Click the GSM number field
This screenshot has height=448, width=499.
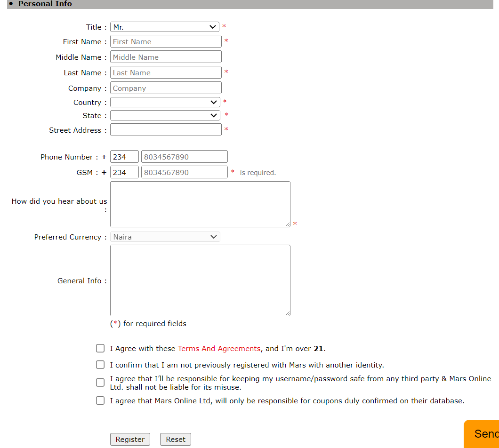coord(184,172)
